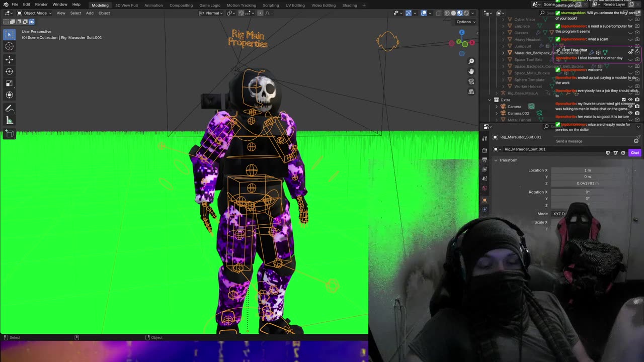This screenshot has width=644, height=362.
Task: Add a new workspace tab plus
Action: [x=364, y=5]
